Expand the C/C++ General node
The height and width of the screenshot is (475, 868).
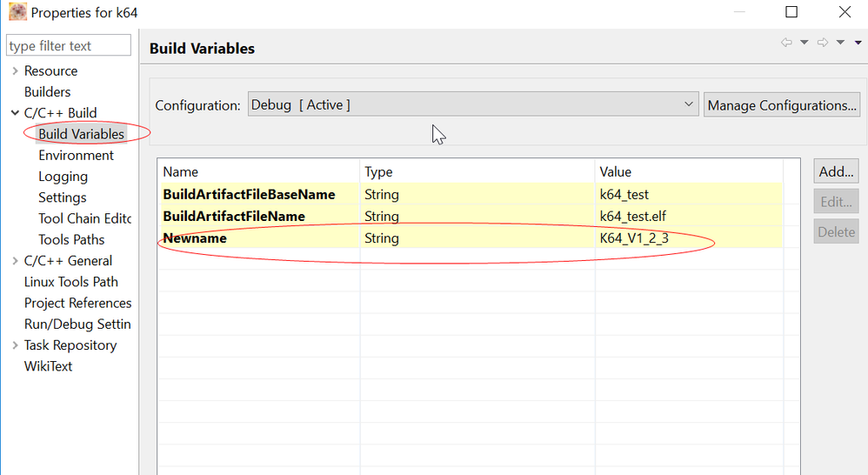coord(16,261)
